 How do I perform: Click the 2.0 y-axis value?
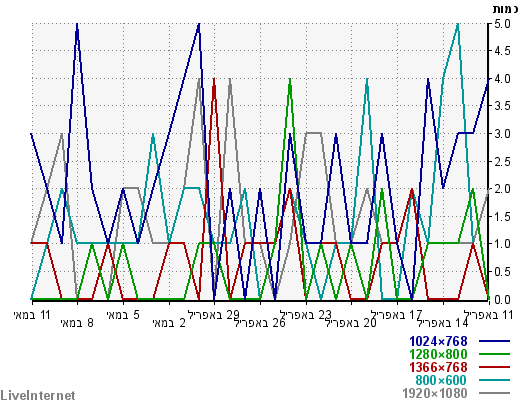(502, 189)
